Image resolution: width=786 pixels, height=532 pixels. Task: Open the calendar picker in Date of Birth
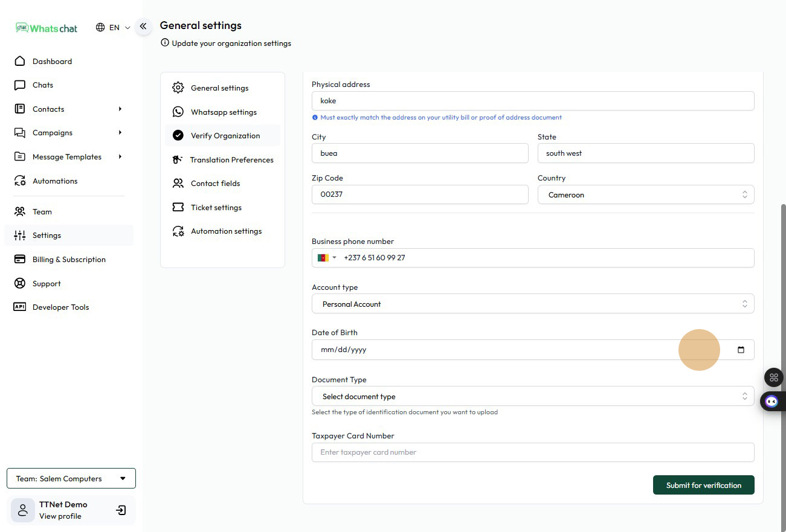741,350
